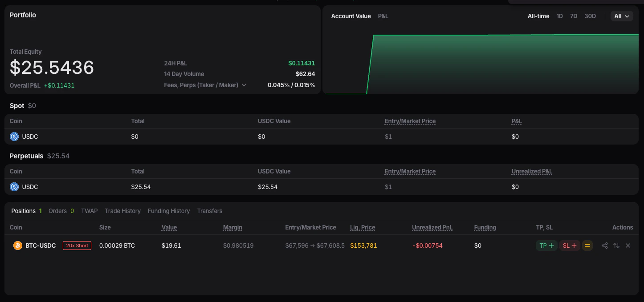Click the position size 0.00029 BTC

pyautogui.click(x=117, y=246)
